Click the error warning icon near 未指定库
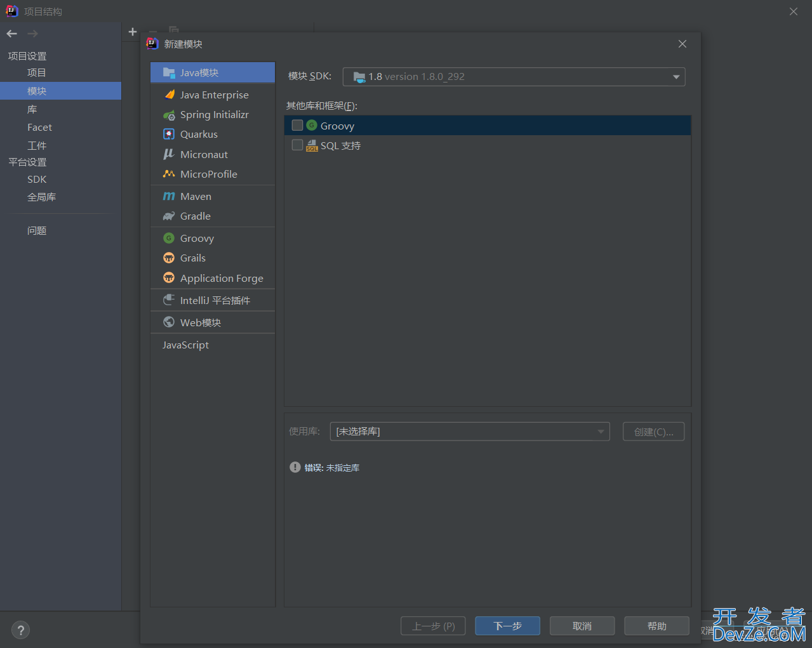The image size is (812, 648). [x=295, y=467]
